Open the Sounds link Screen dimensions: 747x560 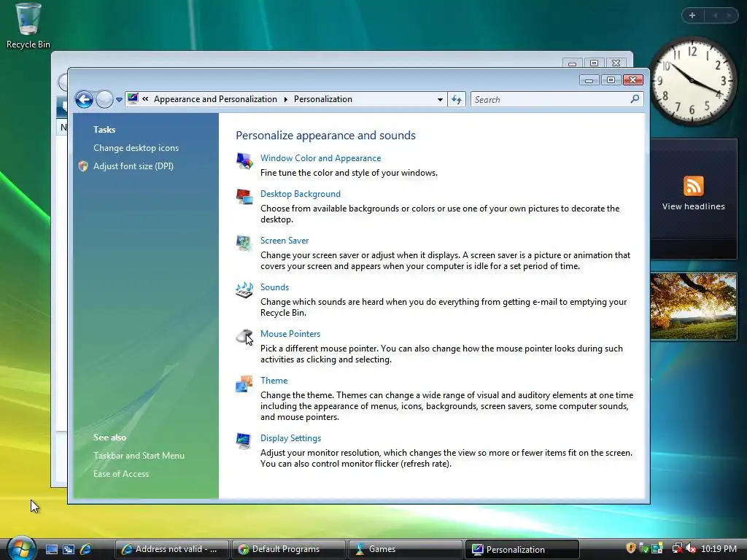click(274, 287)
